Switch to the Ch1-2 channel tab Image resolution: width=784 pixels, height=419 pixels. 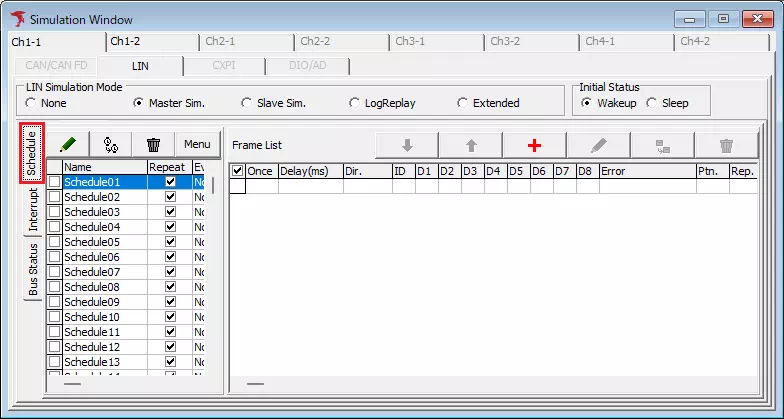tap(125, 41)
